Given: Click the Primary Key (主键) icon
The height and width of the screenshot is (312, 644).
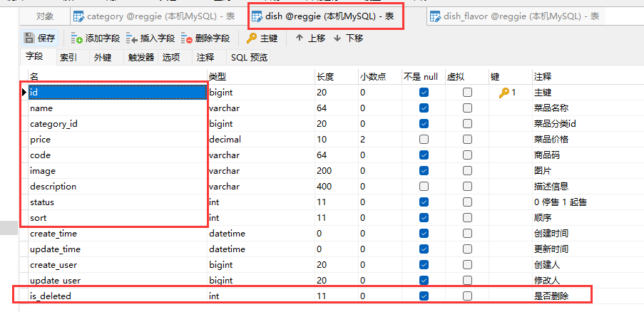Looking at the screenshot, I should tap(252, 38).
